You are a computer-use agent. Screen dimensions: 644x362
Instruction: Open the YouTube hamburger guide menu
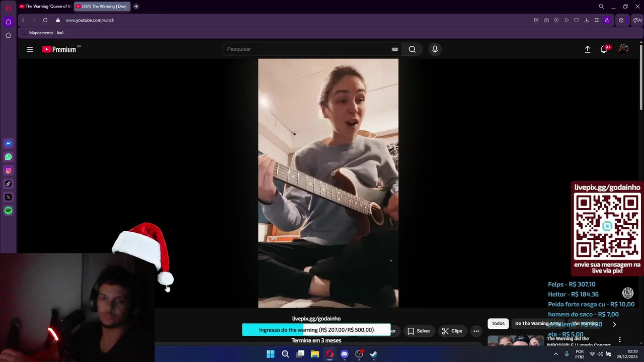pos(30,49)
